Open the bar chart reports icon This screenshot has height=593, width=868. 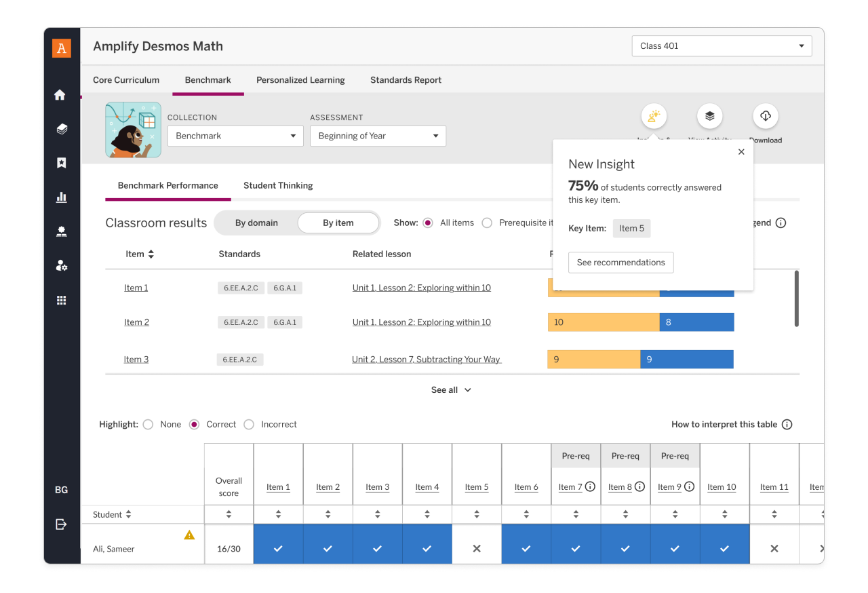coord(62,197)
